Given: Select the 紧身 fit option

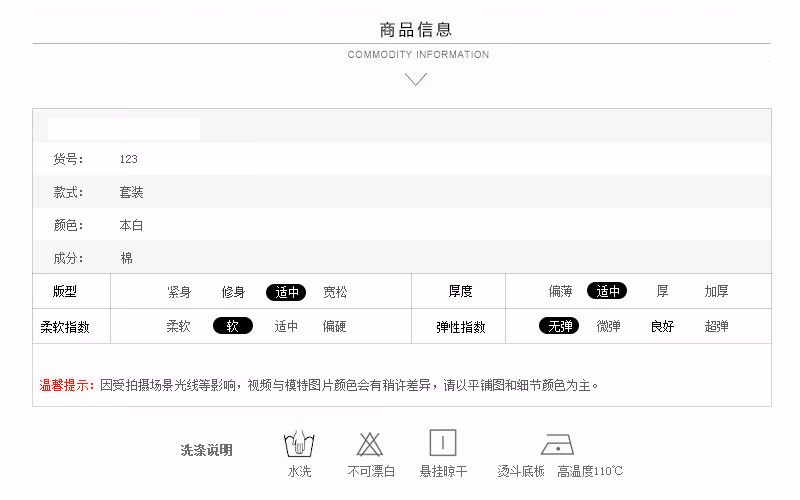Looking at the screenshot, I should pyautogui.click(x=179, y=292).
